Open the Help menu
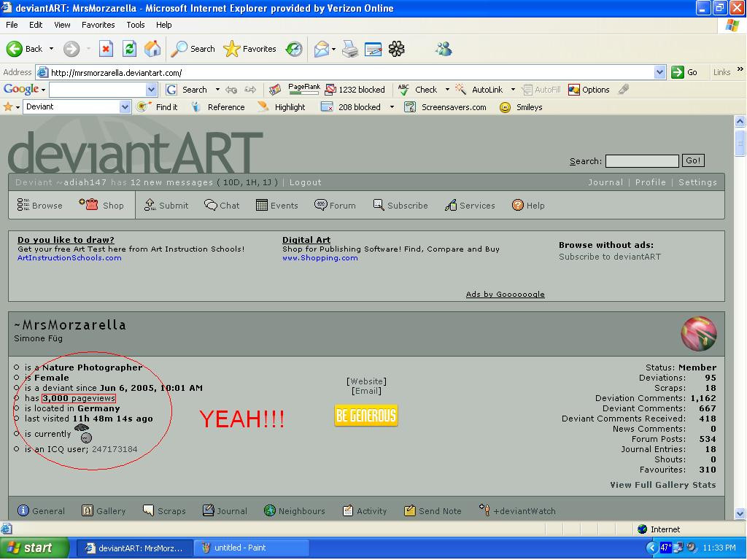 point(164,25)
